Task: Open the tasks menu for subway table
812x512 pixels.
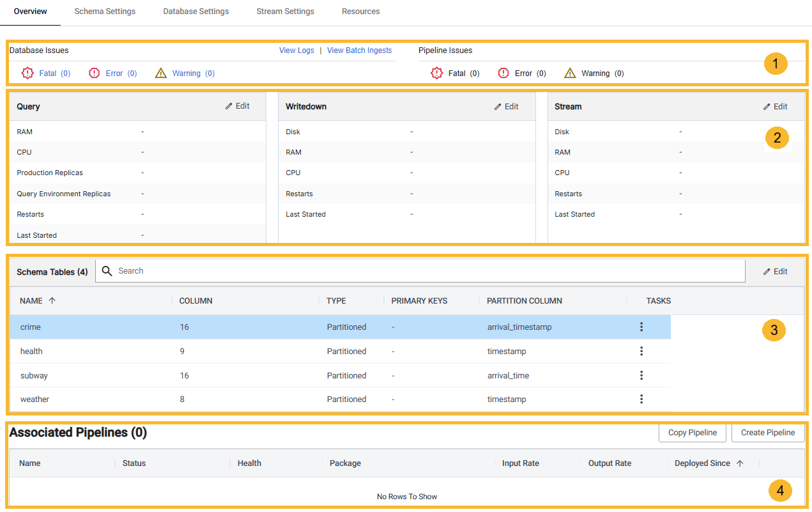Action: (x=641, y=375)
